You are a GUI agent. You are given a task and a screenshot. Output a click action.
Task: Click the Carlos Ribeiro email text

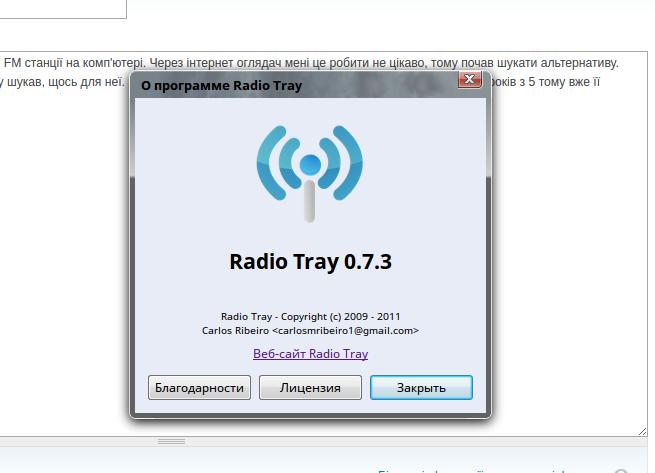(310, 331)
